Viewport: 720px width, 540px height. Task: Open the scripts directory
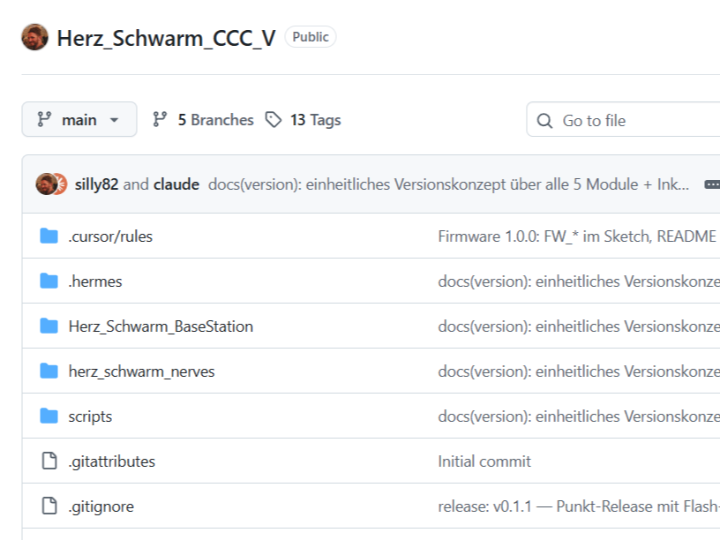click(x=90, y=416)
